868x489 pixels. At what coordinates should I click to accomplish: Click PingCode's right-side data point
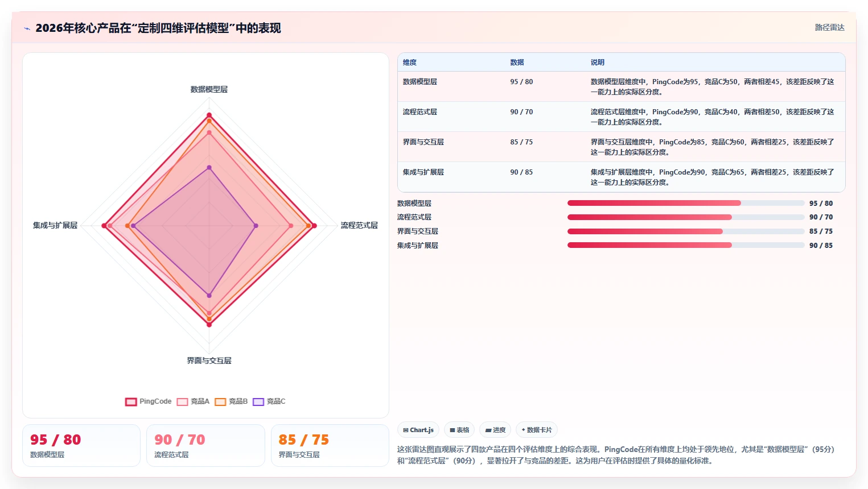(x=314, y=226)
